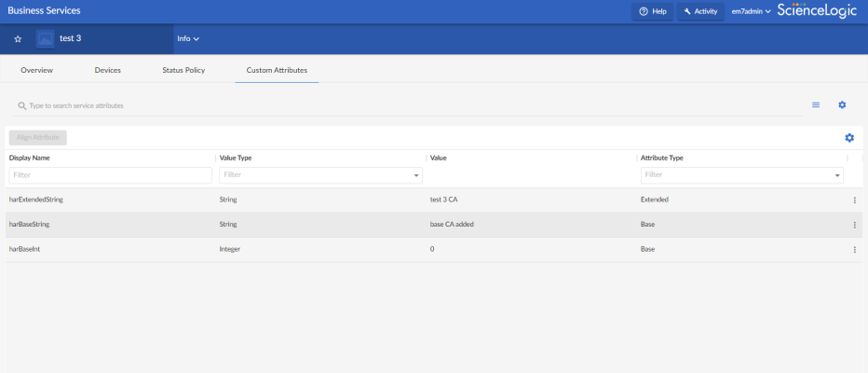Open actions menu for harBaseInt row

click(x=854, y=250)
